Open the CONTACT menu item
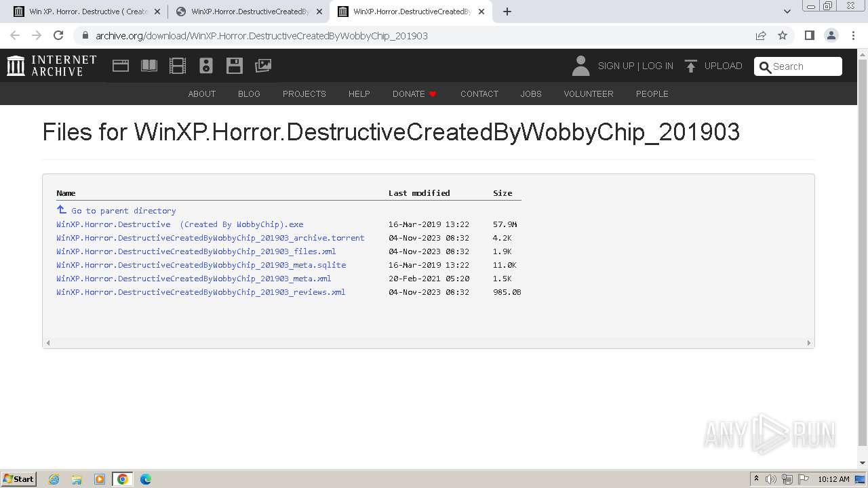Screen dimensions: 868x488 (479, 94)
